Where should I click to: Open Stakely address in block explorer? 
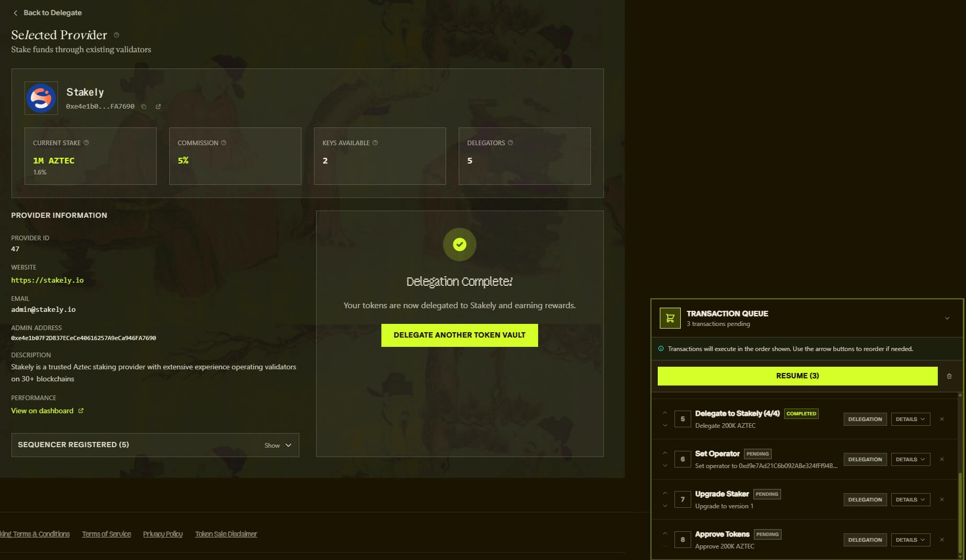coord(158,107)
